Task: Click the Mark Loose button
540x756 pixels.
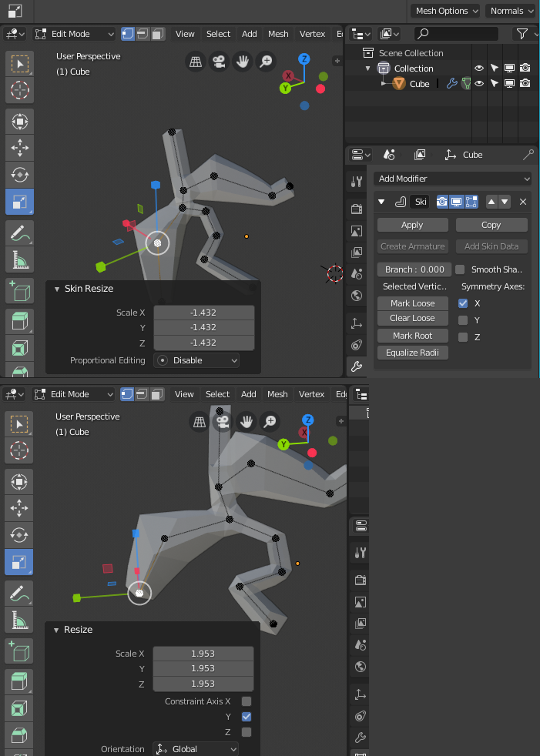Action: coord(413,303)
